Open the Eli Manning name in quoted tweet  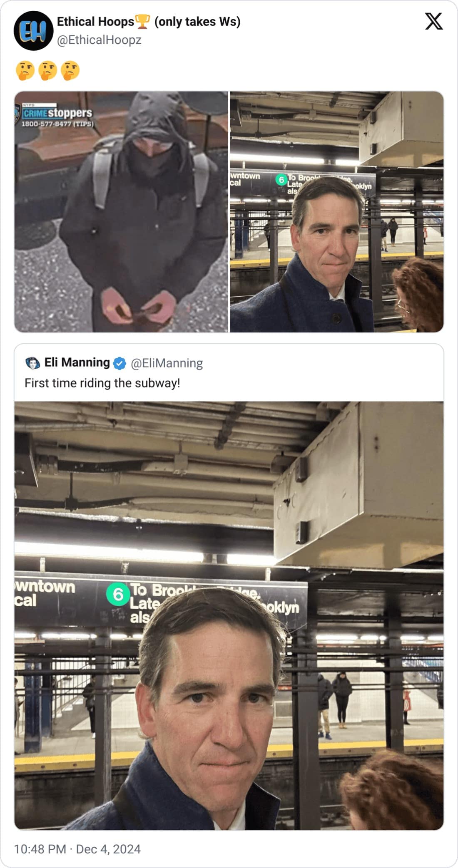(77, 362)
